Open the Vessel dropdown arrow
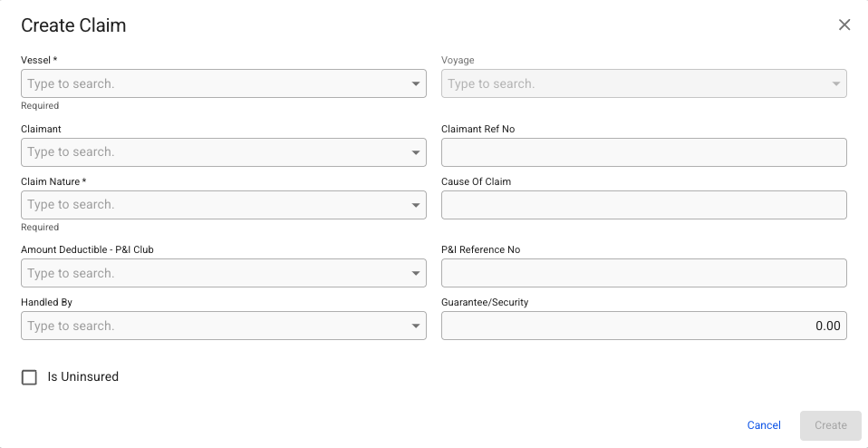This screenshot has height=448, width=868. (x=416, y=84)
